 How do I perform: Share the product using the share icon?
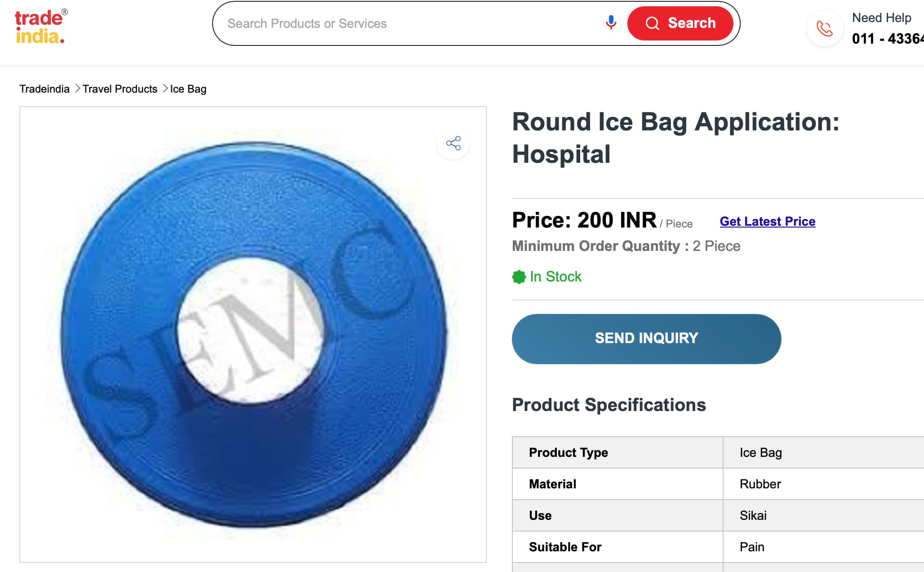(453, 143)
